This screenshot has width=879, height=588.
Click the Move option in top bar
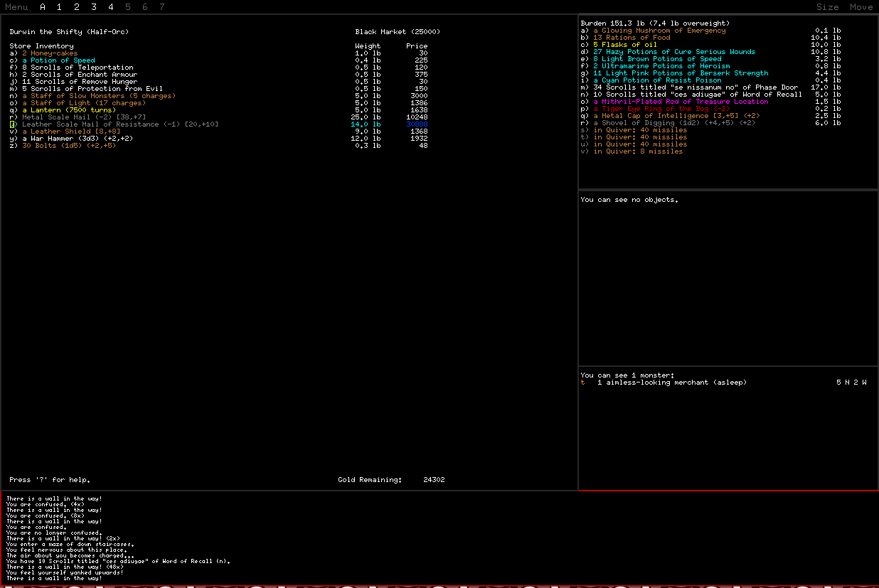pos(861,7)
